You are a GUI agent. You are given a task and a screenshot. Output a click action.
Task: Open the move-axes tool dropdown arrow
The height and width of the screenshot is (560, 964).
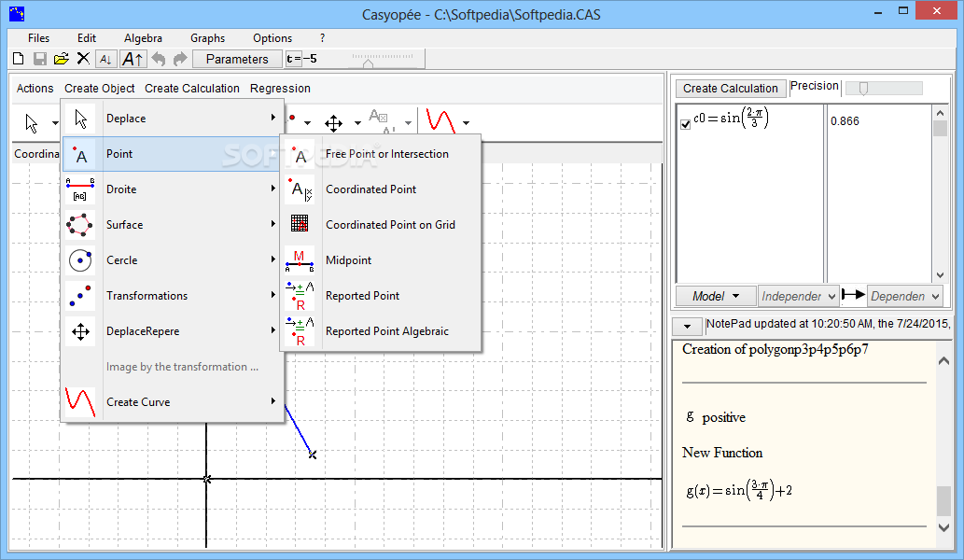357,123
